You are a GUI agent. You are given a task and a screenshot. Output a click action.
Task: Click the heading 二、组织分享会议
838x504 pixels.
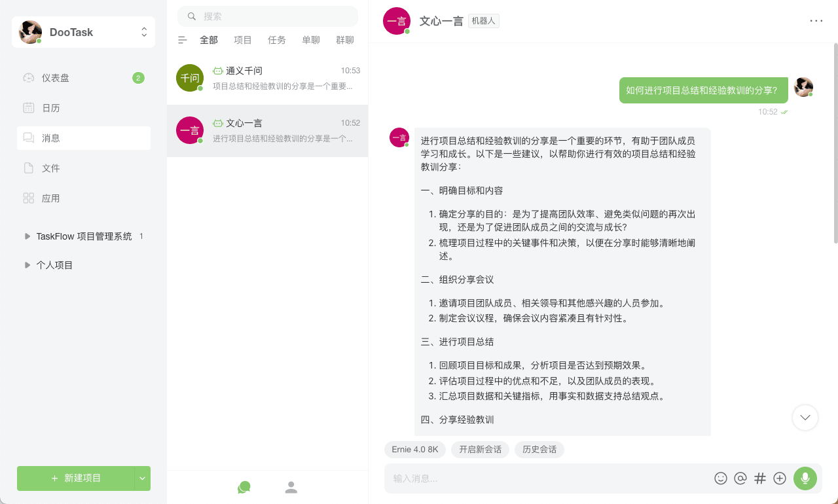457,279
